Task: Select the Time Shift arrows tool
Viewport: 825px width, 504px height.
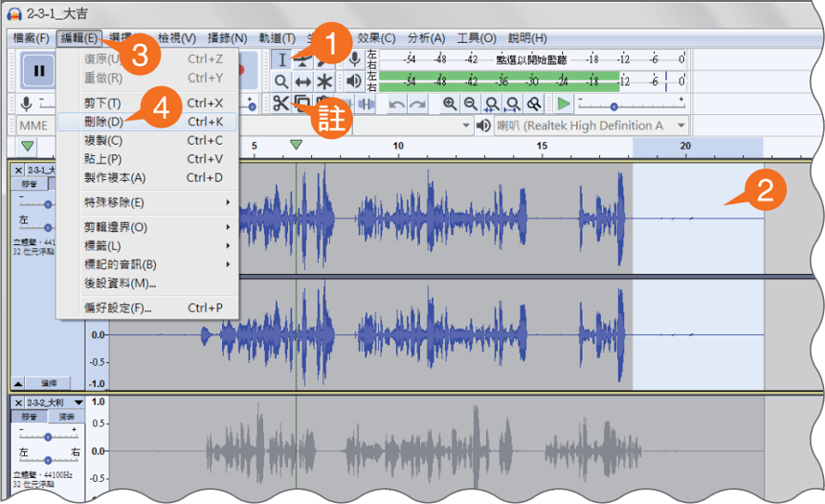Action: 303,82
